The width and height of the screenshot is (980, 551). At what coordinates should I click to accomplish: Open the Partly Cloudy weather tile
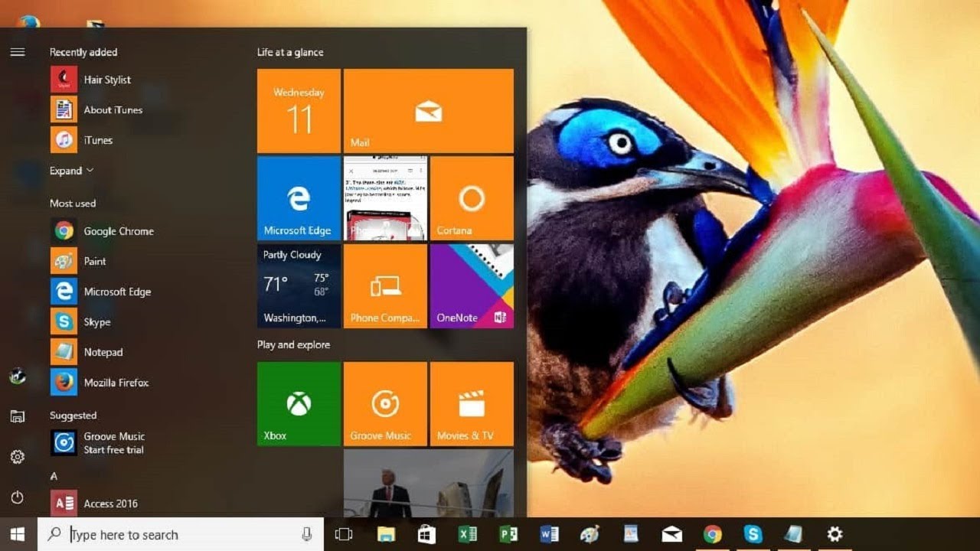point(299,286)
